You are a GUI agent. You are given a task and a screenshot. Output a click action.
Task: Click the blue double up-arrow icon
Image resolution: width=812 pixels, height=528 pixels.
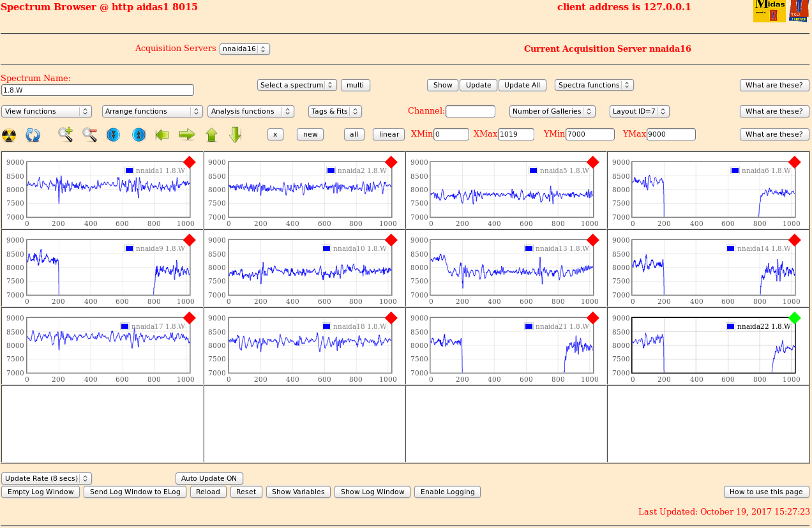[x=139, y=135]
